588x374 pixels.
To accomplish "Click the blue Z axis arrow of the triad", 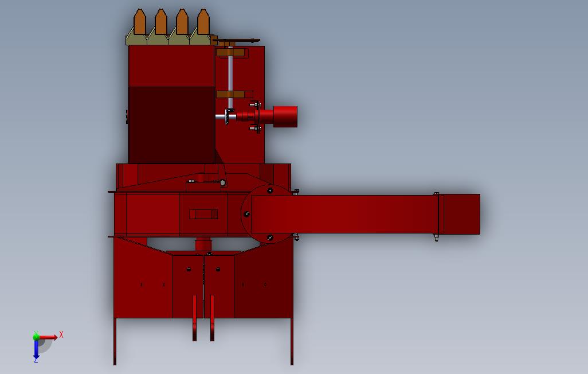I will point(36,349).
